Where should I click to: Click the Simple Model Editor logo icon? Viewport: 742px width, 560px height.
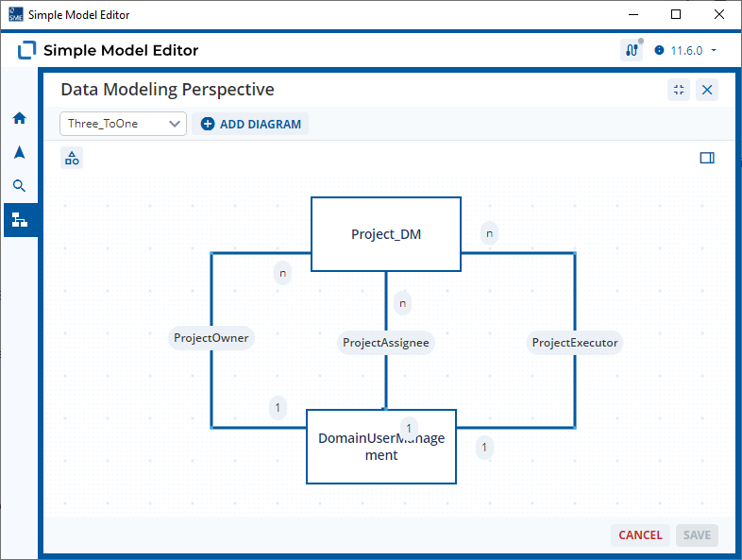tap(27, 50)
